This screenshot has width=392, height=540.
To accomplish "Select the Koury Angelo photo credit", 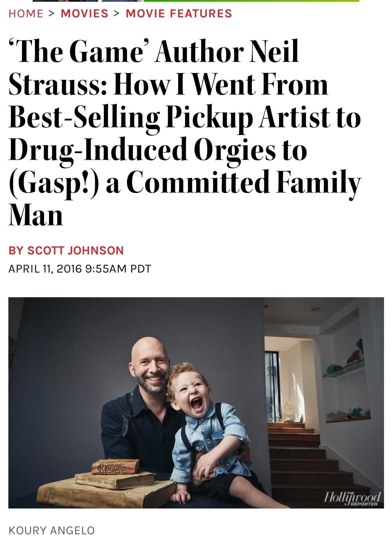I will (51, 530).
